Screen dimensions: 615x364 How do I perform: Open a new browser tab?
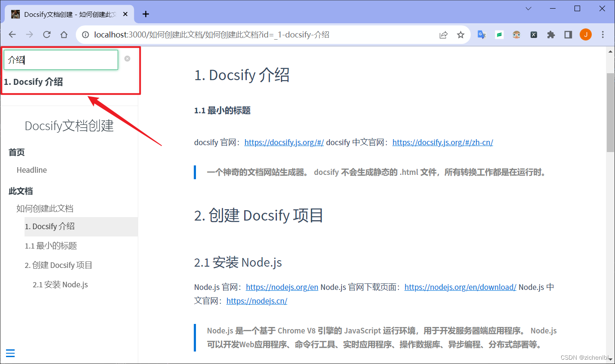tap(146, 14)
